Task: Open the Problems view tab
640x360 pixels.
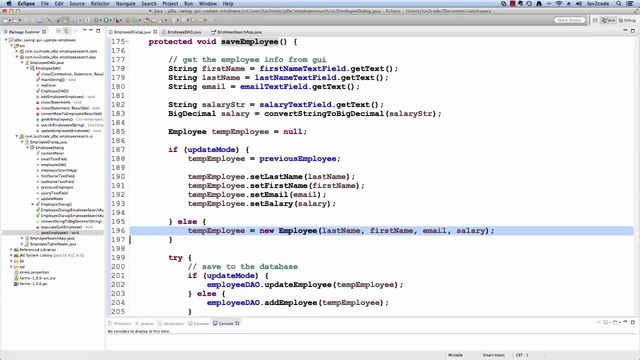Action: pos(120,323)
